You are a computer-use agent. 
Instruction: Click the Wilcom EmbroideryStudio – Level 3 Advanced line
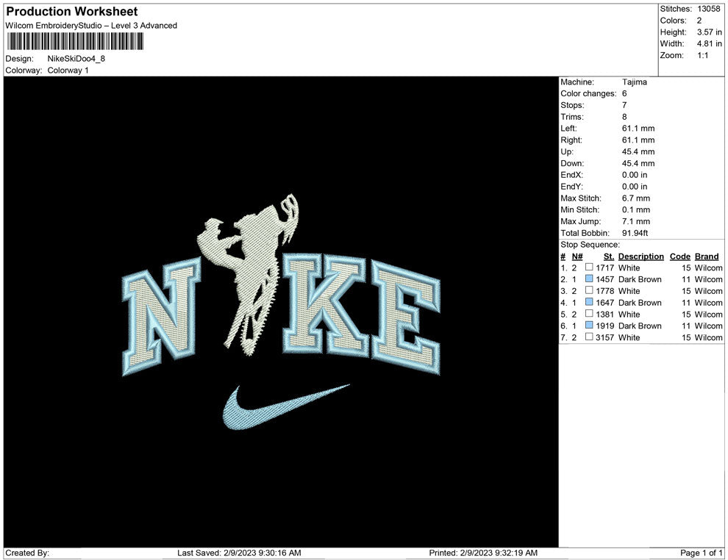91,26
